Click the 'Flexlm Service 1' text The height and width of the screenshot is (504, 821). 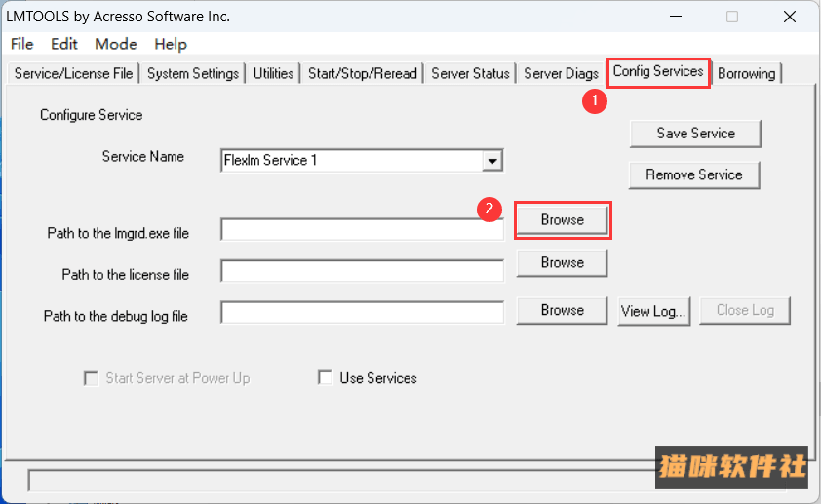[x=270, y=160]
